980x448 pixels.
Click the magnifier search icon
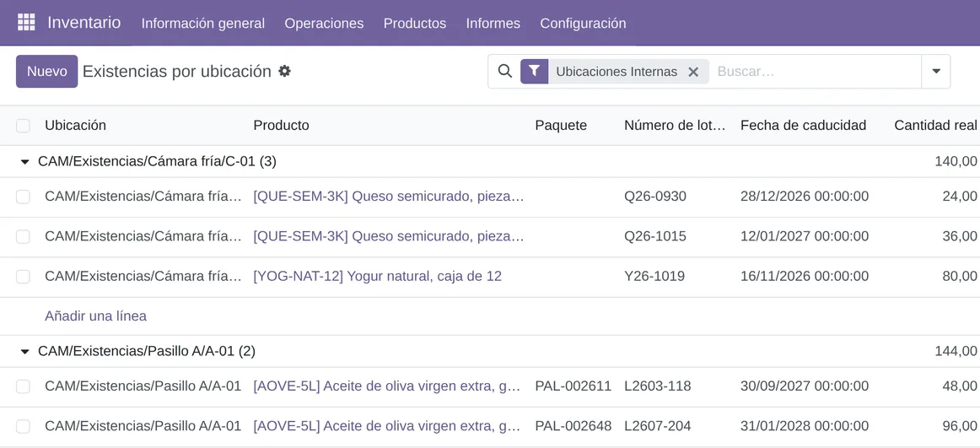505,71
